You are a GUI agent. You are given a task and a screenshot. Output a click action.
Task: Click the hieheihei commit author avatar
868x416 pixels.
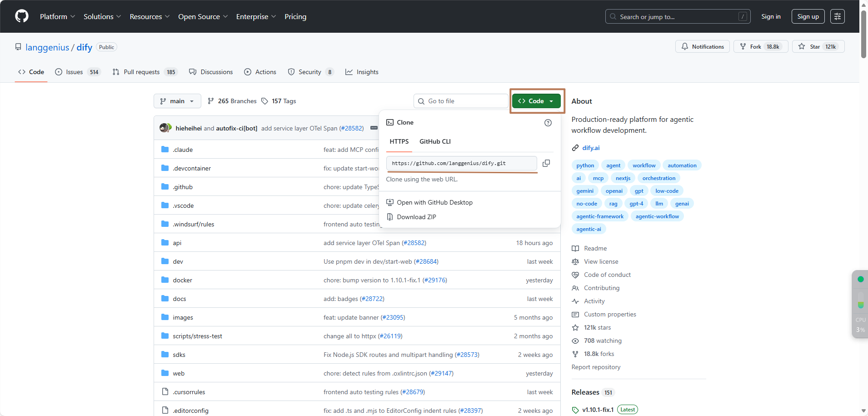coord(164,128)
